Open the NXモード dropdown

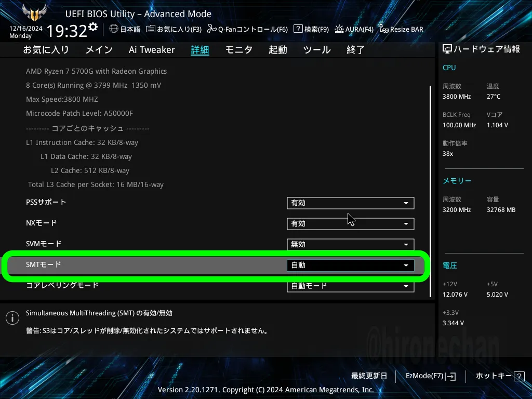tap(351, 223)
